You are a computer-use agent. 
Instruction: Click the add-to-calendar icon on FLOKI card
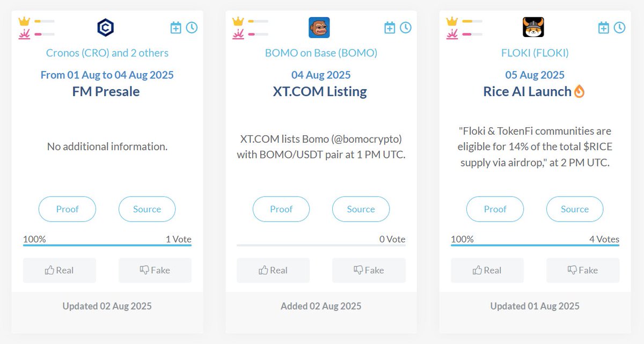604,27
